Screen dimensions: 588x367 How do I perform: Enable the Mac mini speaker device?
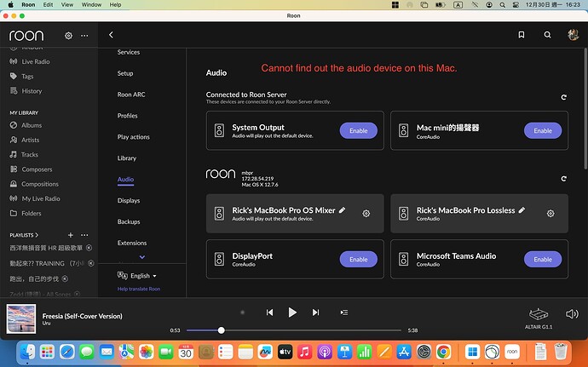[543, 131]
